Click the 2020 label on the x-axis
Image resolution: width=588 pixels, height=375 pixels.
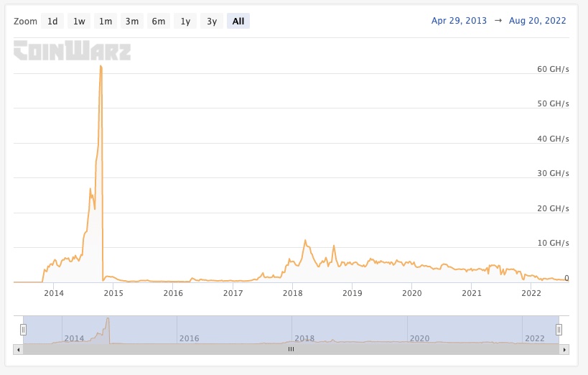[412, 293]
